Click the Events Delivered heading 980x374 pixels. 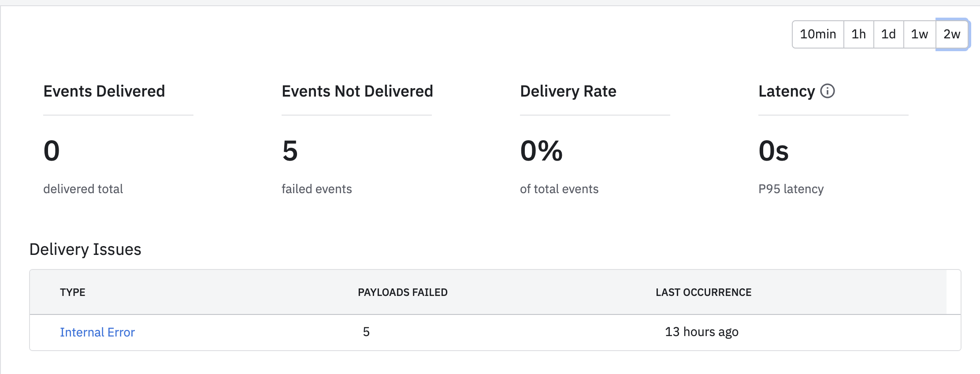click(x=104, y=91)
